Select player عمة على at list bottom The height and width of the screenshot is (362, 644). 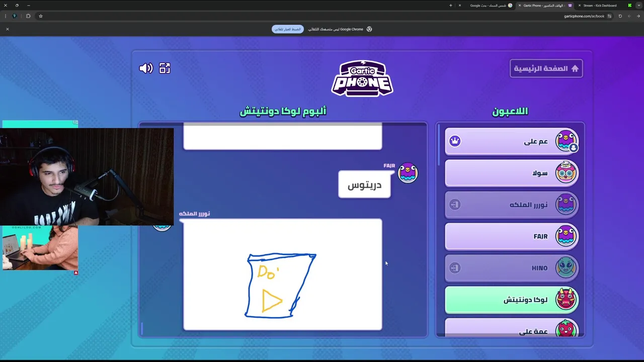click(512, 328)
